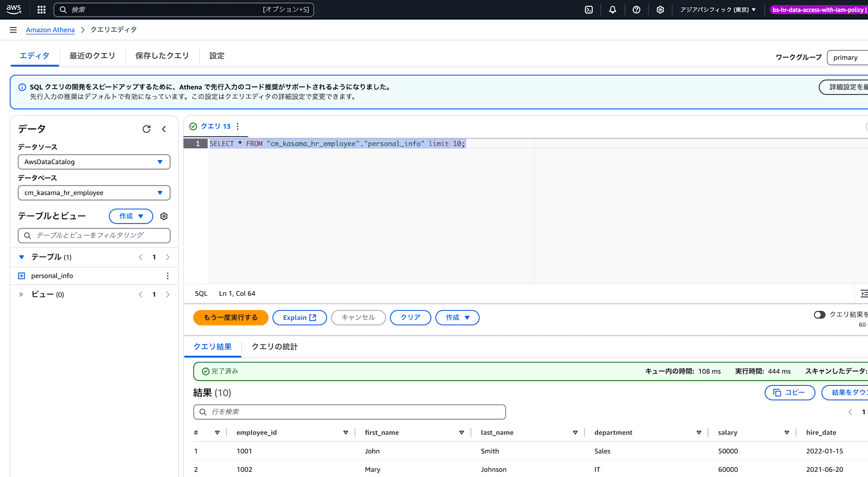
Task: Open the notifications bell
Action: click(x=612, y=10)
